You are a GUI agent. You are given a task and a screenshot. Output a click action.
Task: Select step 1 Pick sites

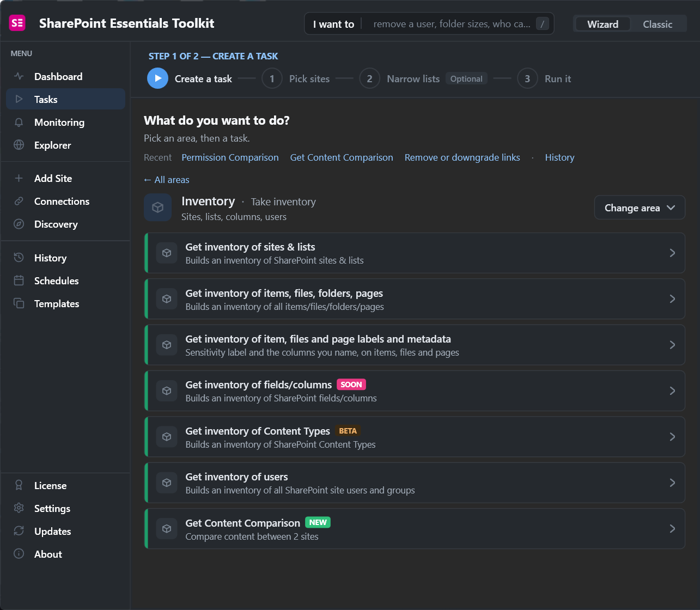pos(296,78)
